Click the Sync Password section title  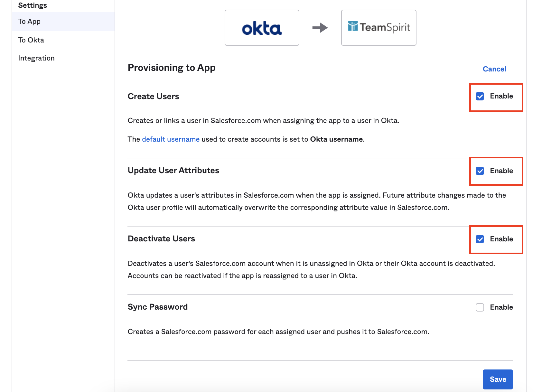pos(157,307)
